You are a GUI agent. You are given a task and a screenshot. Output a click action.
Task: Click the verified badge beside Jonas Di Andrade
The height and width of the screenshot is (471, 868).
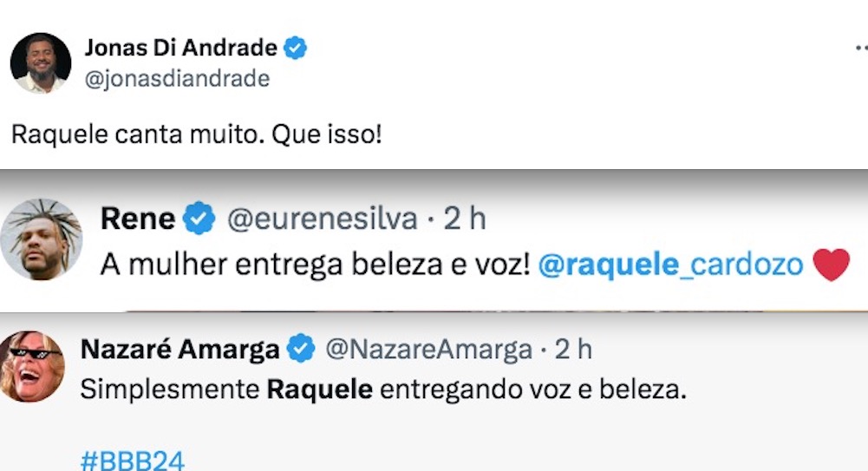pos(297,49)
